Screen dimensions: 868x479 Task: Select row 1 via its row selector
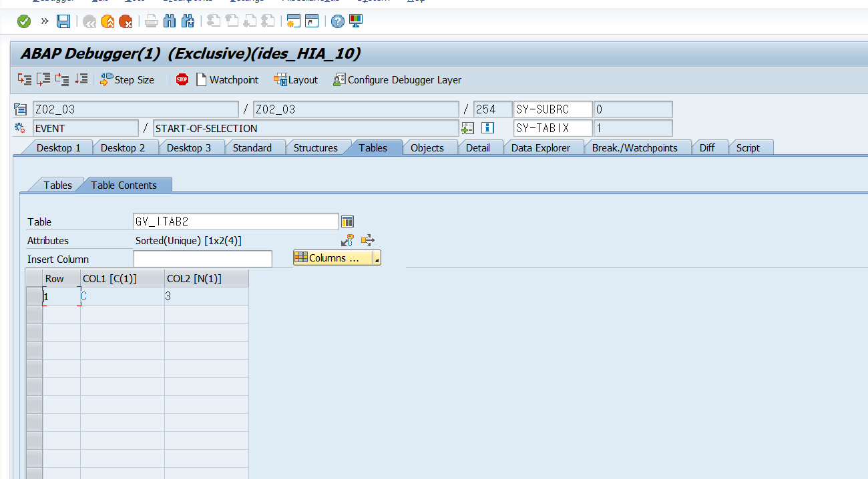[34, 296]
